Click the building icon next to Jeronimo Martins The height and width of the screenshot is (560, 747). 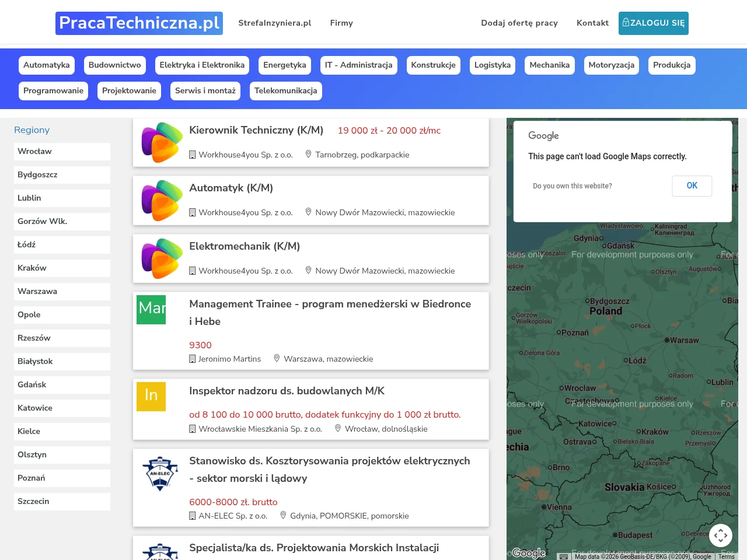click(x=192, y=359)
